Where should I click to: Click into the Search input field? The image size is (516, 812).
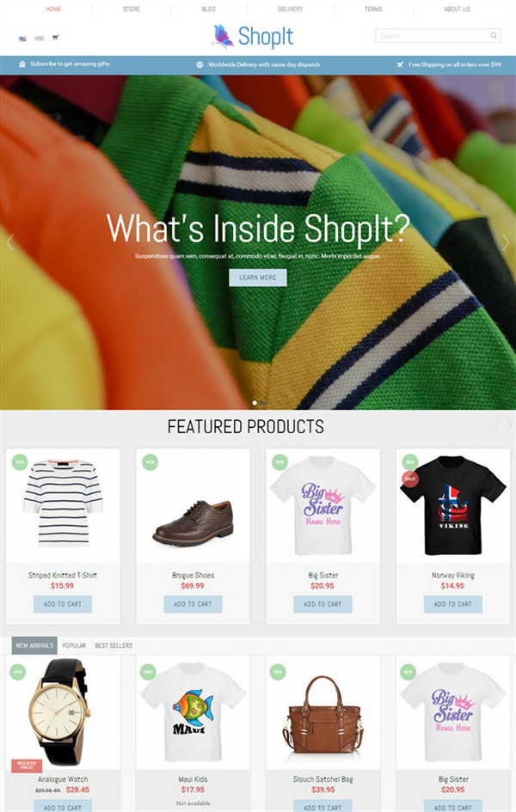(x=433, y=36)
